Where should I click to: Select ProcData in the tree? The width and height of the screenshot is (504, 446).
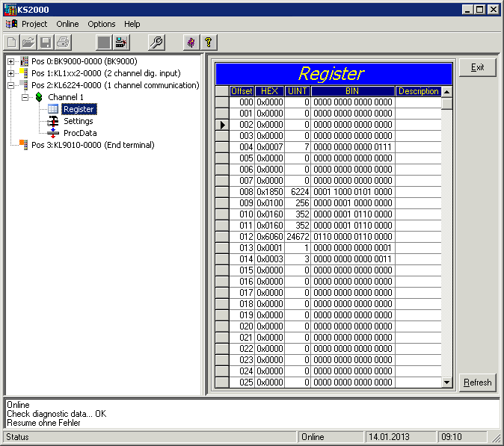click(79, 133)
